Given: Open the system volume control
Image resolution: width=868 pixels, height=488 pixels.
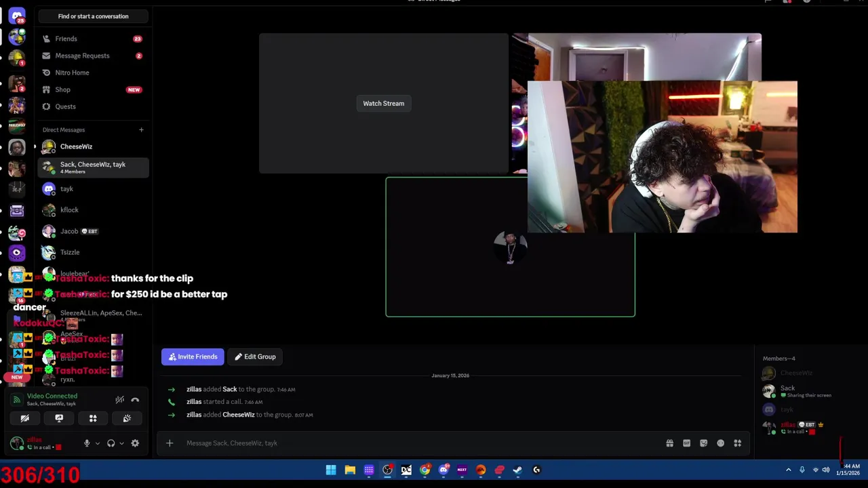Looking at the screenshot, I should pyautogui.click(x=826, y=470).
